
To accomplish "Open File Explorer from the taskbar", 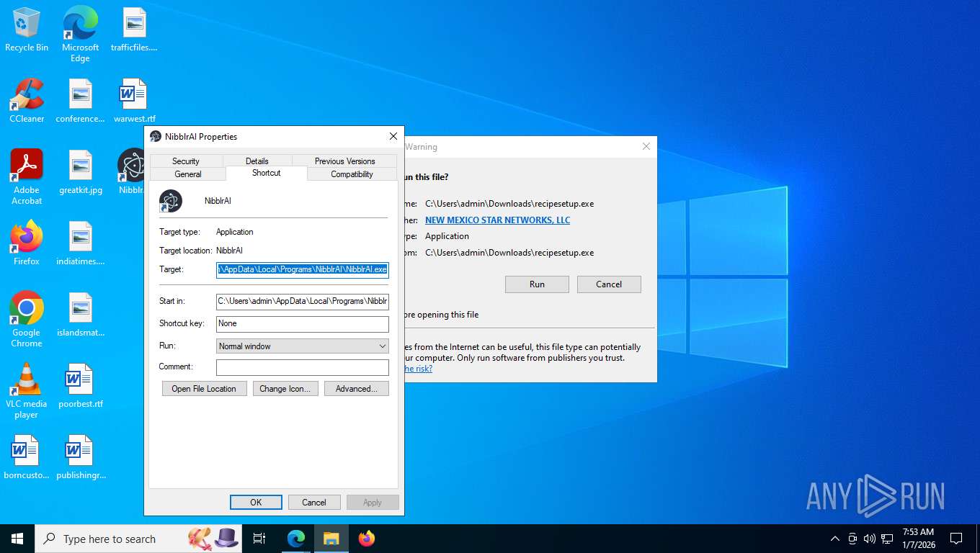I will coord(331,539).
